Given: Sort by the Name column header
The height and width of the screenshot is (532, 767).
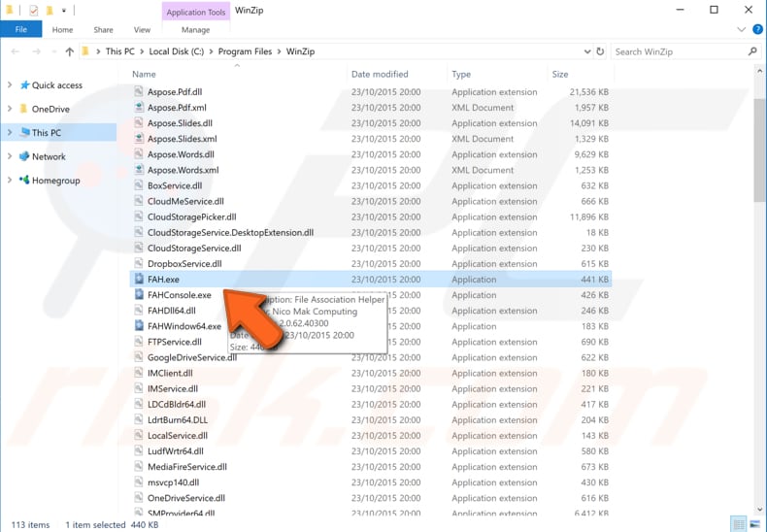Looking at the screenshot, I should 144,75.
